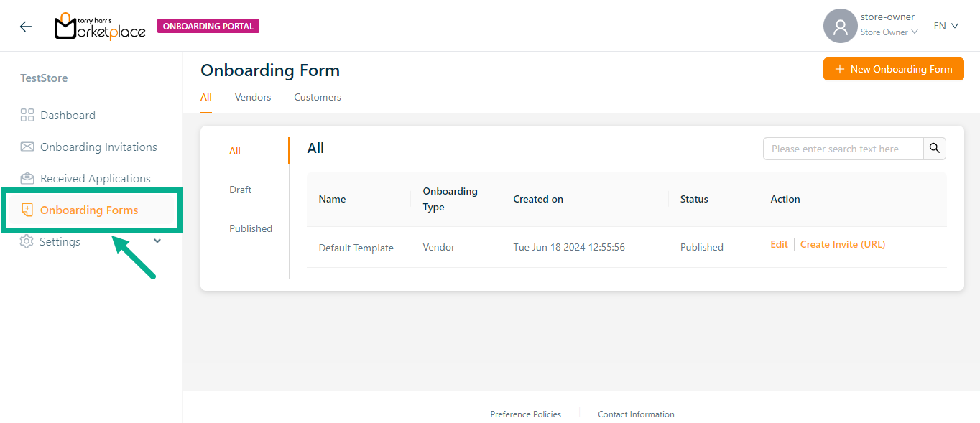Click the Dashboard grid icon
Screen dimensions: 980x423
(27, 115)
